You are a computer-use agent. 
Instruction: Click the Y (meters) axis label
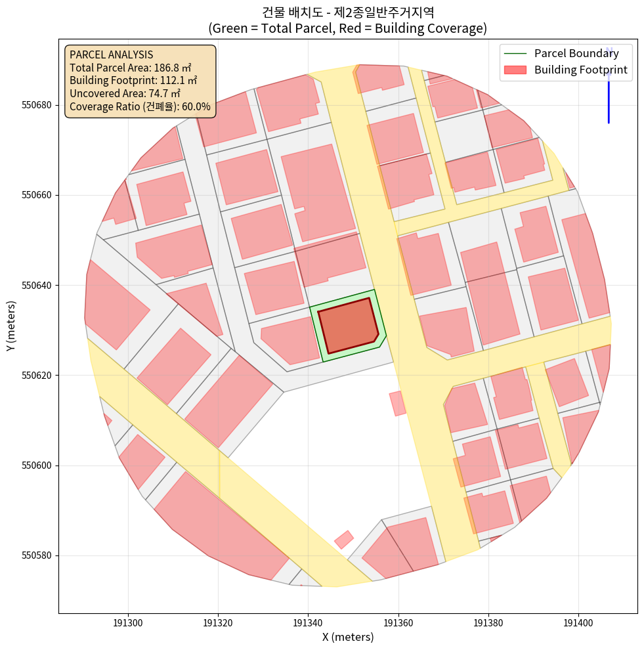[x=11, y=327]
